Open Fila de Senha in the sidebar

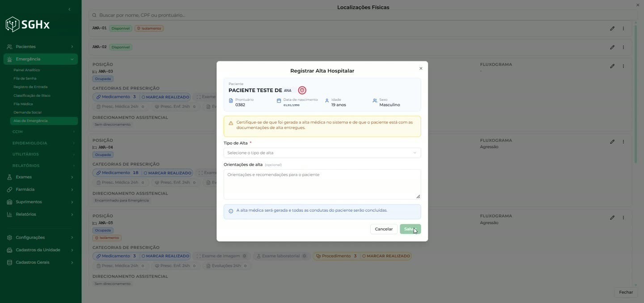tap(25, 79)
